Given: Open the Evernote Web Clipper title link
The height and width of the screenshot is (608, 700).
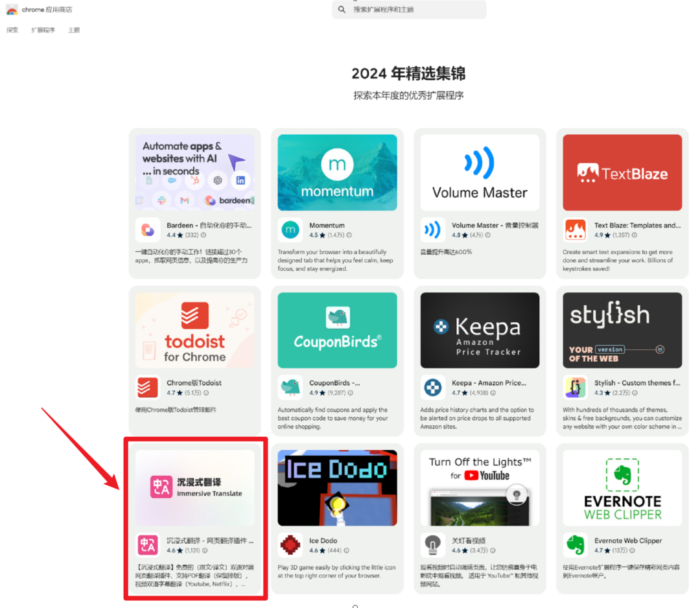Looking at the screenshot, I should (x=627, y=541).
